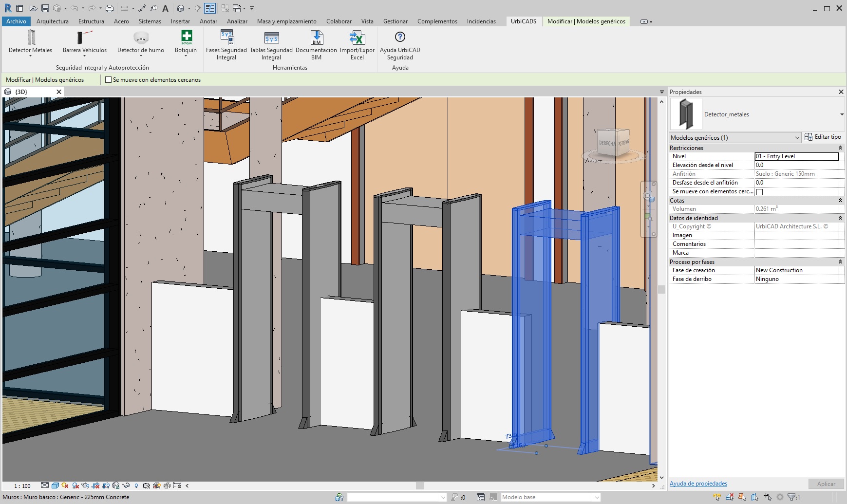
Task: Open the 'Ayuda de propiedades' link
Action: coord(698,484)
